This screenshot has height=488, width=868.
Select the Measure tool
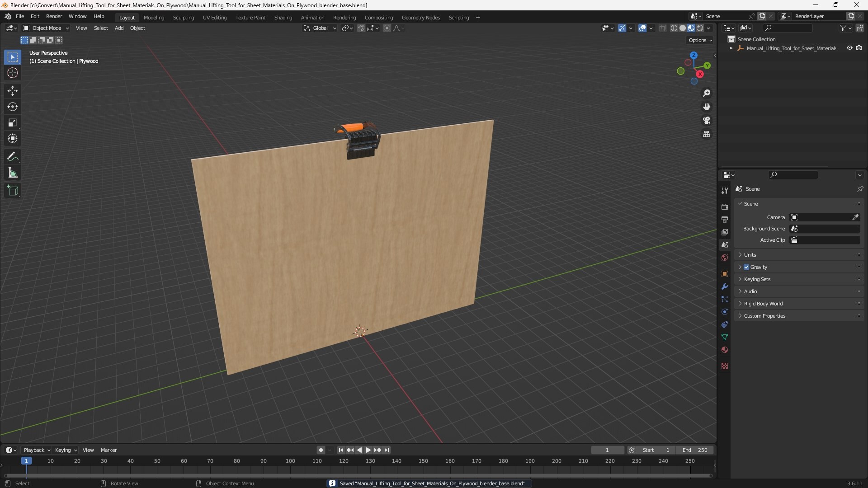point(13,173)
